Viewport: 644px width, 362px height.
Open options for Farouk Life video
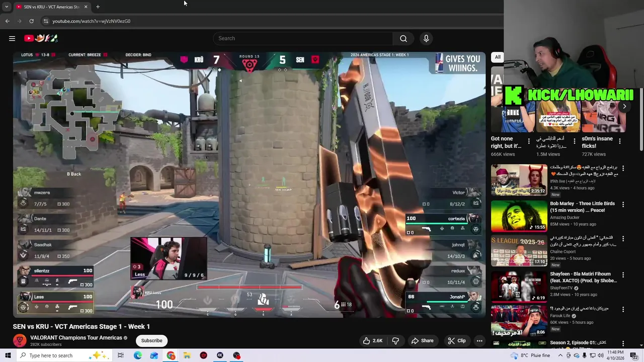click(x=623, y=309)
